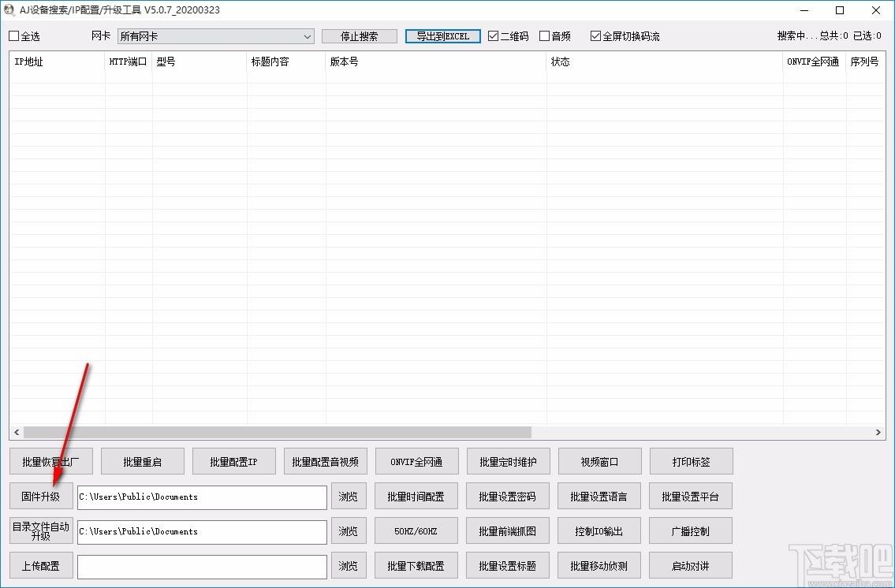Screen dimensions: 895x588
Task: Click 导出到EXCEL export button
Action: coord(442,36)
